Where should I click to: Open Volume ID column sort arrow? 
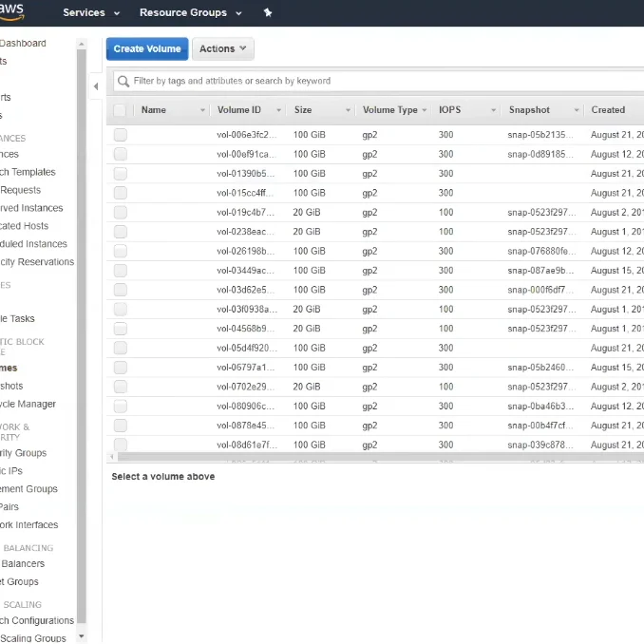coord(279,110)
